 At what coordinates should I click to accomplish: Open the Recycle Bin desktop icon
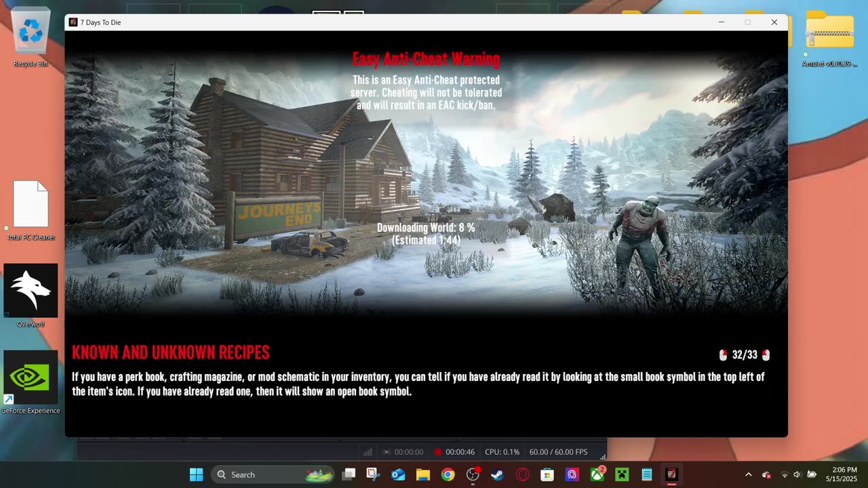coord(31,39)
